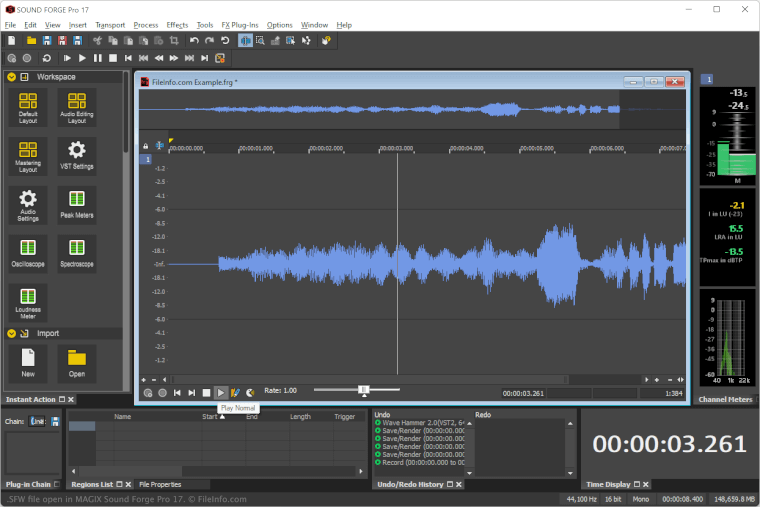Click the Open button under Import

[77, 362]
